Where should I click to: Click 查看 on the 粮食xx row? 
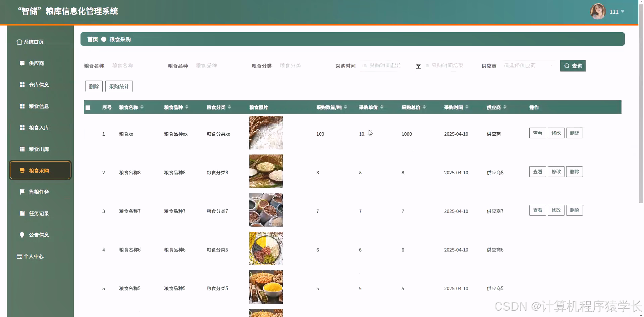537,133
